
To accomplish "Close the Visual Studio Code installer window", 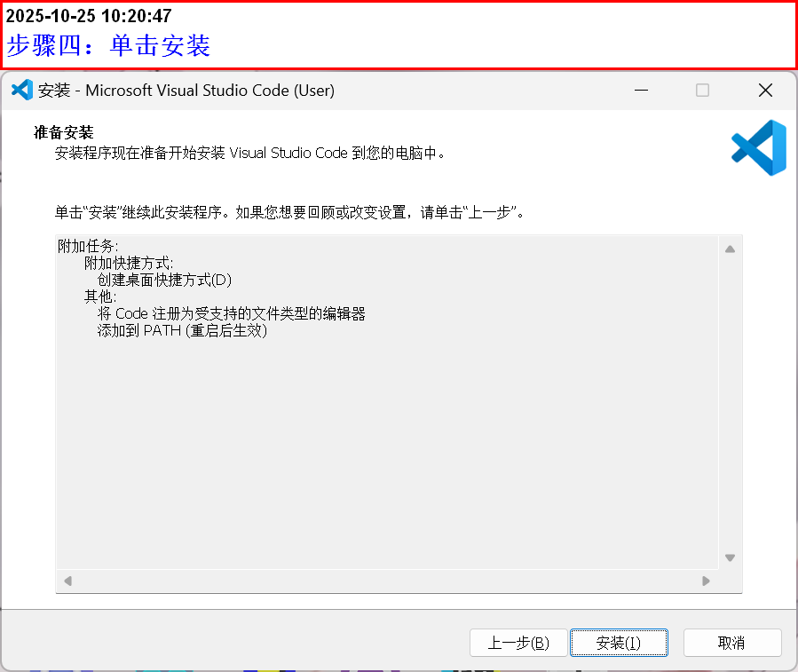I will coord(765,91).
